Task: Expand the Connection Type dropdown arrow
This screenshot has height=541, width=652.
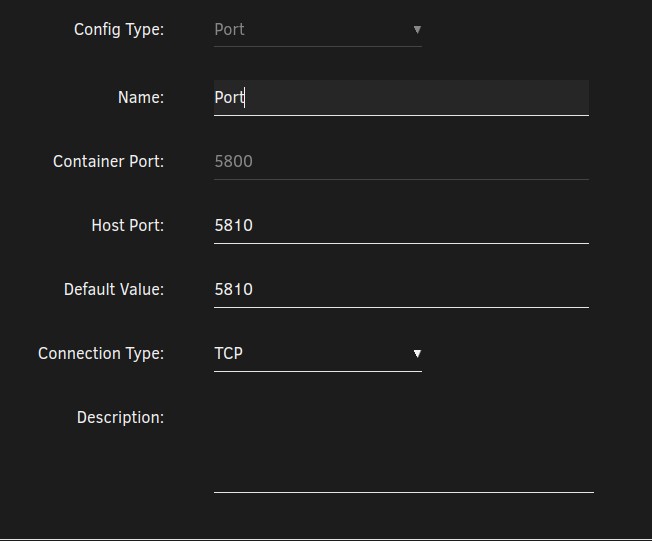Action: click(x=417, y=353)
